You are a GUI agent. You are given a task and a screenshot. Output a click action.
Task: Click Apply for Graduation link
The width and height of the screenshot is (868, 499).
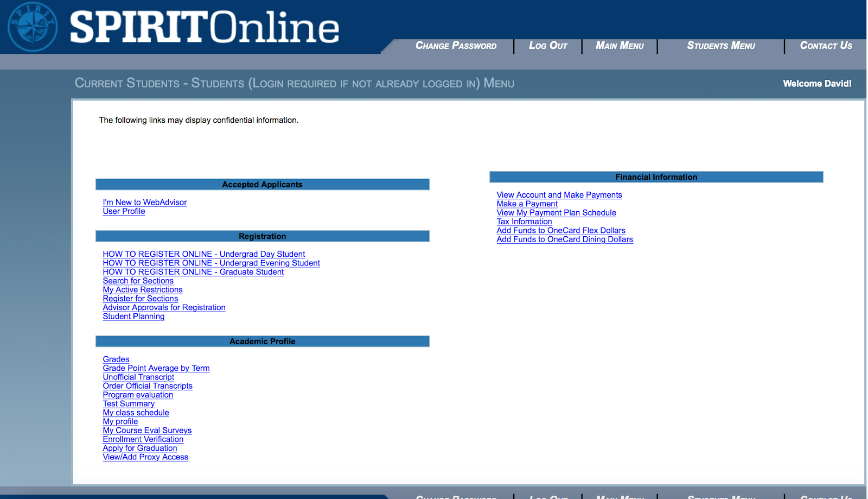click(x=140, y=449)
